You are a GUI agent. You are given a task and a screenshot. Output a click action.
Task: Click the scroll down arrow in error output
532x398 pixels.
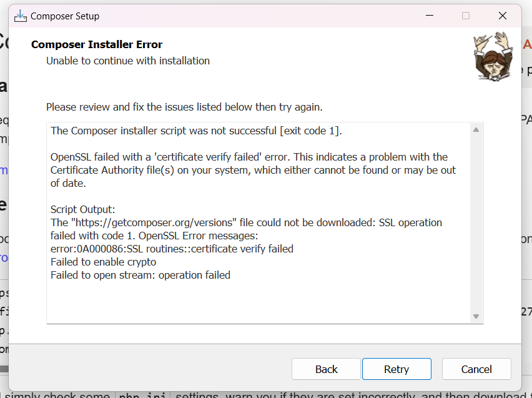click(476, 317)
